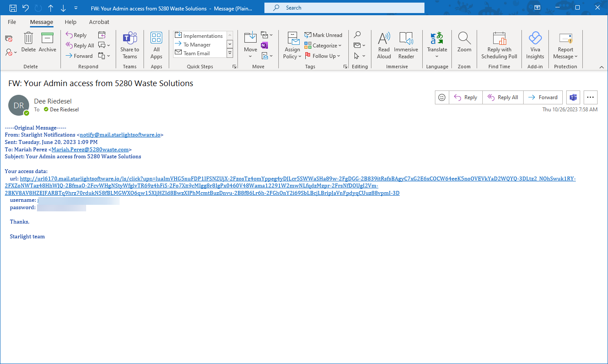608x364 pixels.
Task: Click notify@mail.starlightsoftware.io email link
Action: pyautogui.click(x=120, y=135)
